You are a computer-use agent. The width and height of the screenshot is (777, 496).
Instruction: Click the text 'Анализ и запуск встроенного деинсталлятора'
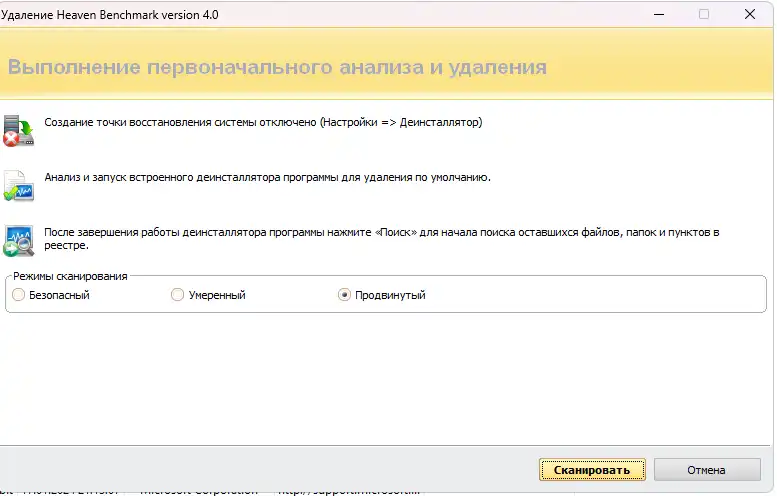tap(163, 177)
